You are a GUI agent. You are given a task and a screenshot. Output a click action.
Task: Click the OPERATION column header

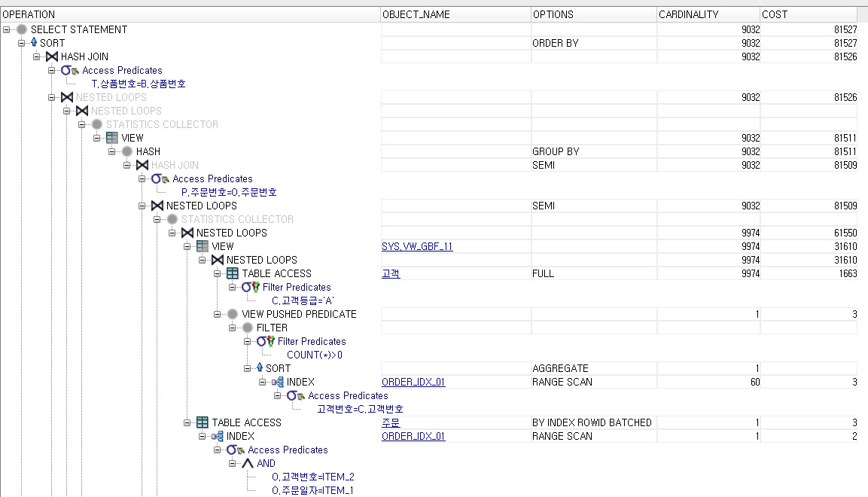[190, 14]
